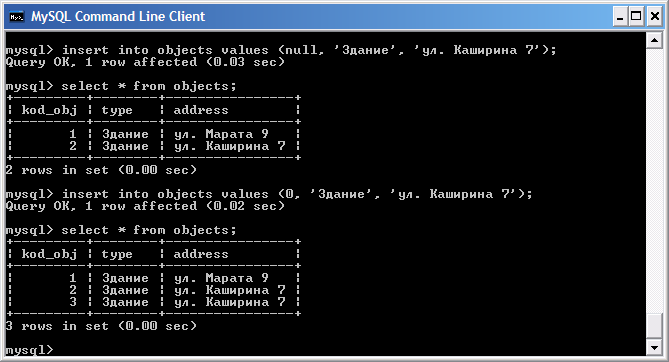
Task: Click the scroll down arrow of the console
Action: [x=654, y=347]
